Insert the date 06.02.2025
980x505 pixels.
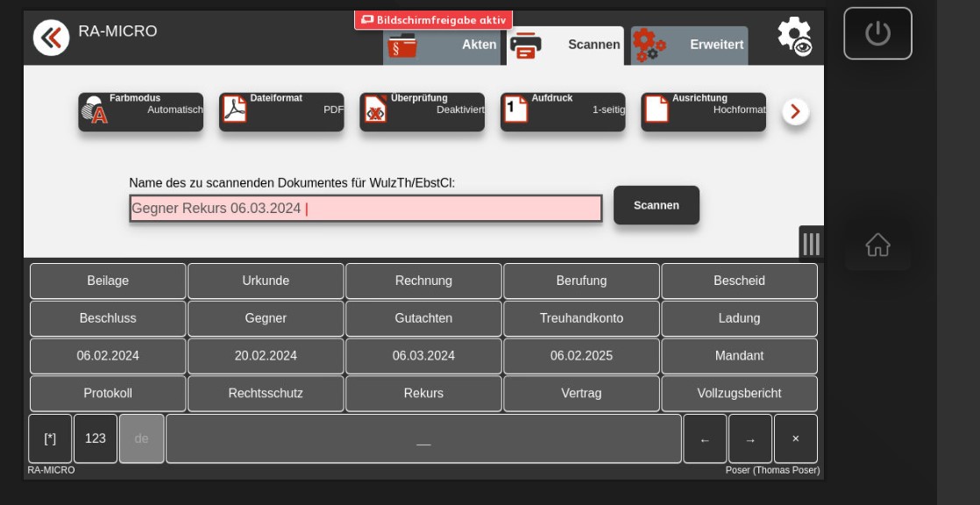pos(581,356)
